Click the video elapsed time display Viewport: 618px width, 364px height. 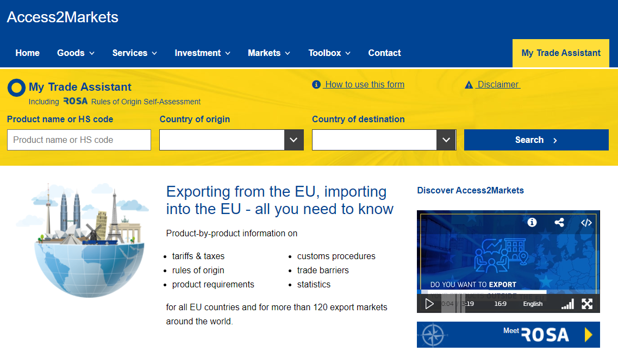point(447,304)
